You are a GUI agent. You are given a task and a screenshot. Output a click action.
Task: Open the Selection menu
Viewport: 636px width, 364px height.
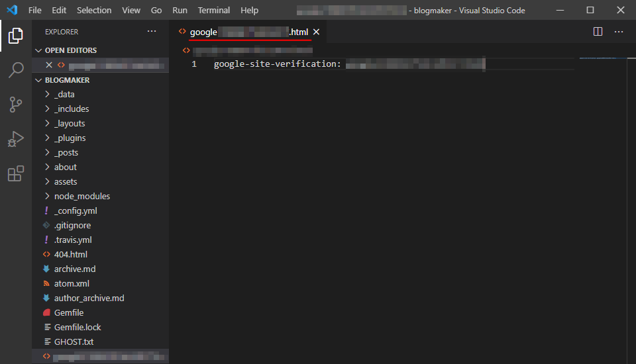click(x=94, y=10)
